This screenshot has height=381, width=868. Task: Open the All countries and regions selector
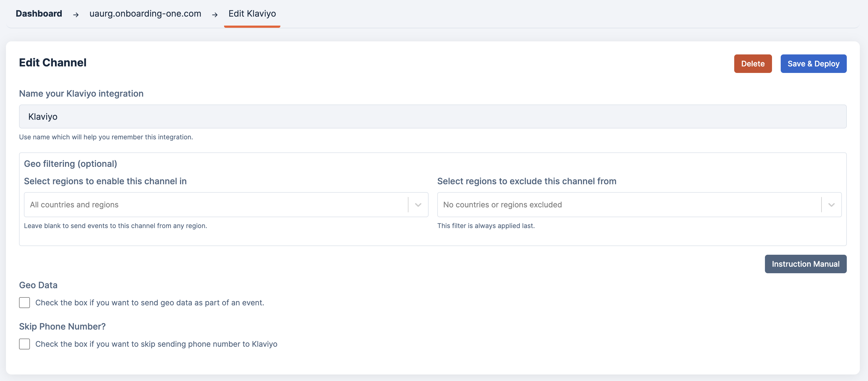(x=216, y=205)
